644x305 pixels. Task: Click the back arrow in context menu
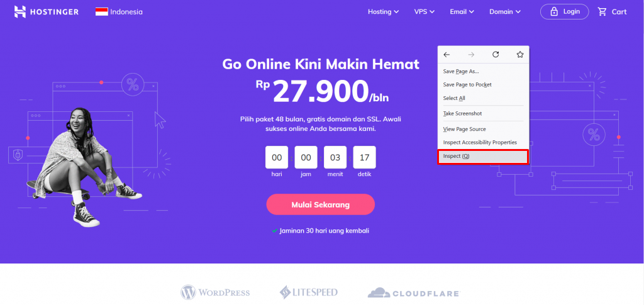click(x=447, y=55)
